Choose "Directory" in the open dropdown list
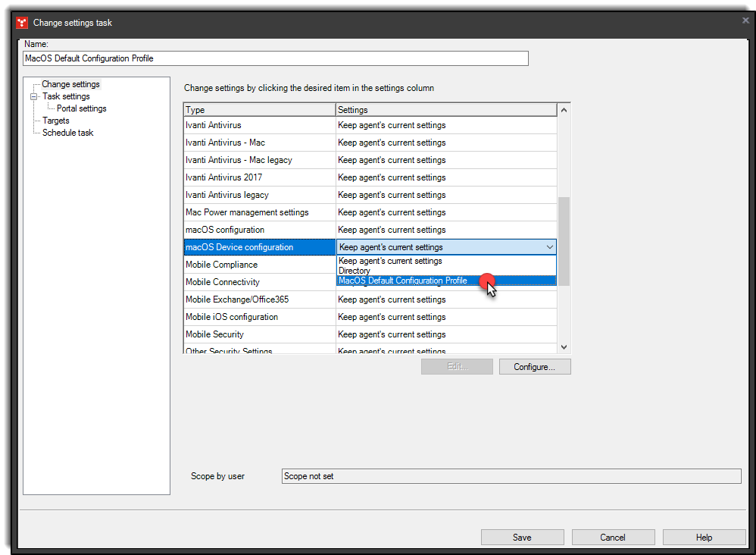 pyautogui.click(x=354, y=271)
